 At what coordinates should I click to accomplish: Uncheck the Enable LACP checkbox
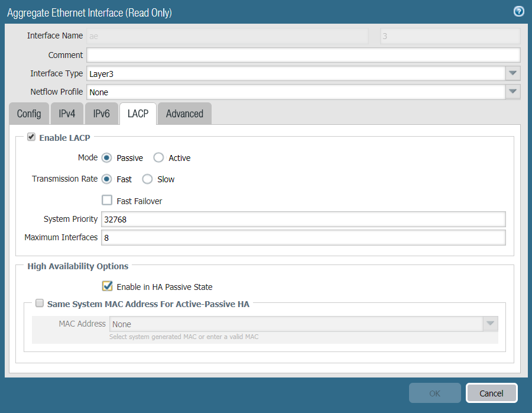(31, 137)
